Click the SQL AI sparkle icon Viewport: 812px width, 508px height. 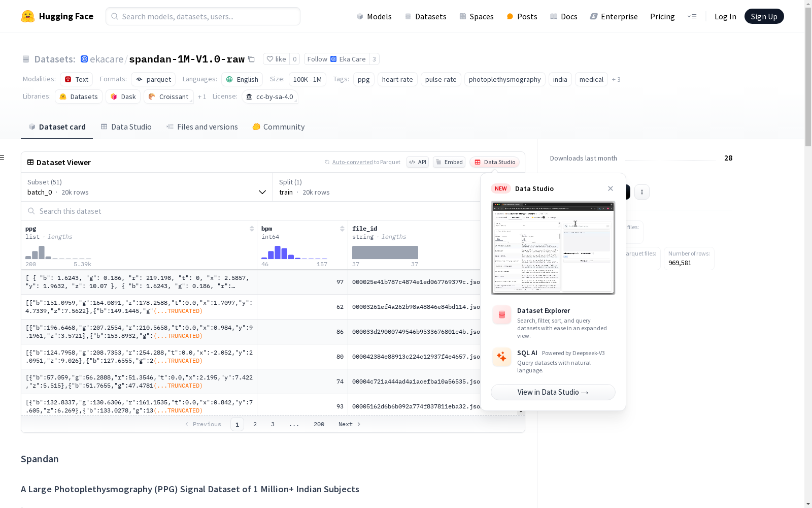click(502, 357)
